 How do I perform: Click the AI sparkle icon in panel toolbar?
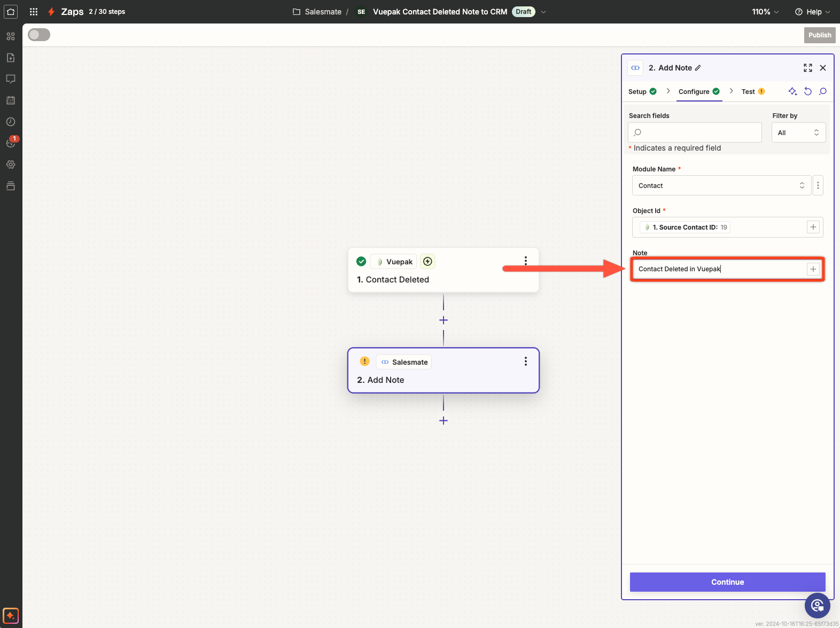pos(792,91)
